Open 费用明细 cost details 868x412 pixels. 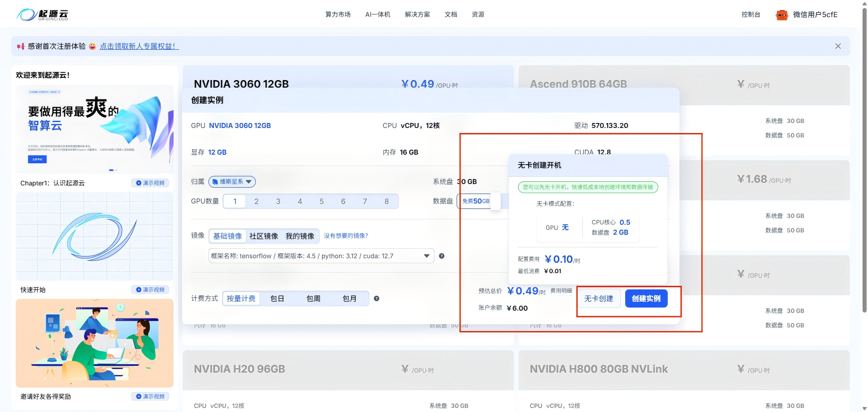click(x=561, y=291)
